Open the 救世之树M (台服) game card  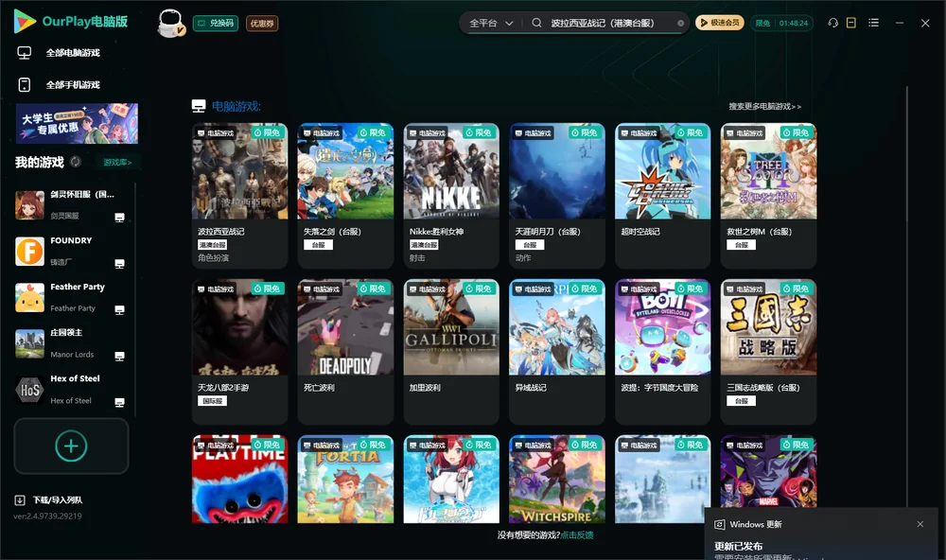coord(768,196)
